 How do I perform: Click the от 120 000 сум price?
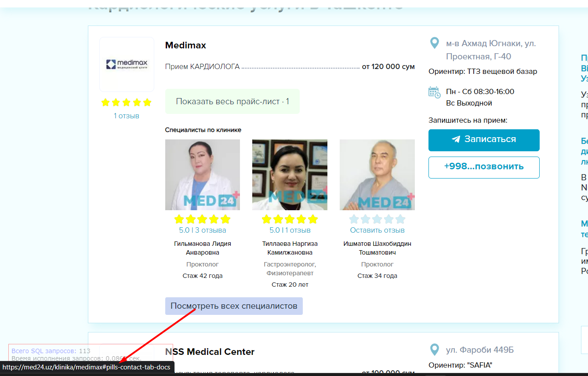388,67
